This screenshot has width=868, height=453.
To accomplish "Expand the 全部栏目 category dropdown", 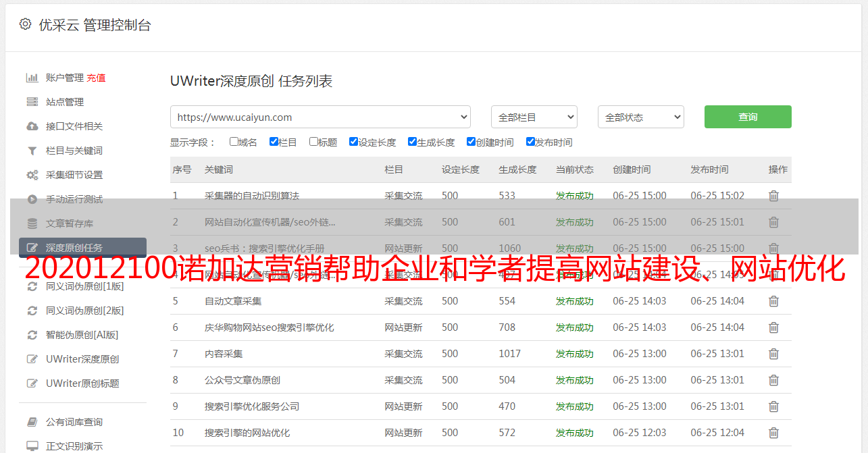I will click(x=534, y=117).
